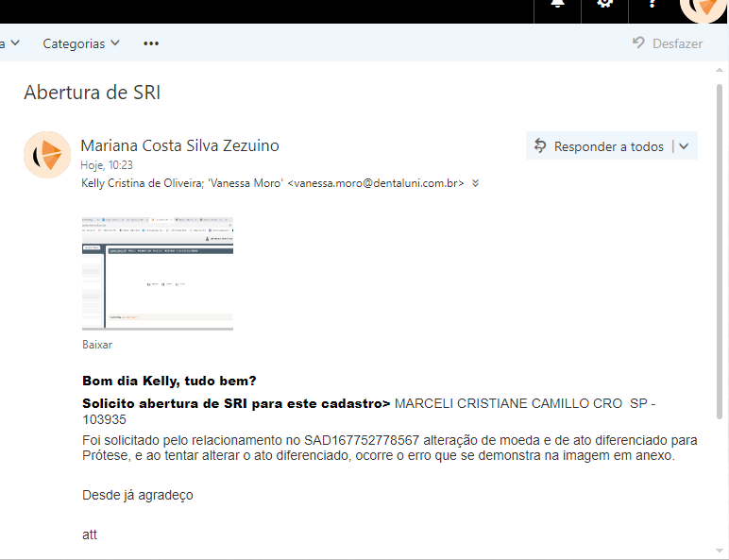This screenshot has width=729, height=560.
Task: Open the more actions ellipsis menu
Action: [x=151, y=43]
